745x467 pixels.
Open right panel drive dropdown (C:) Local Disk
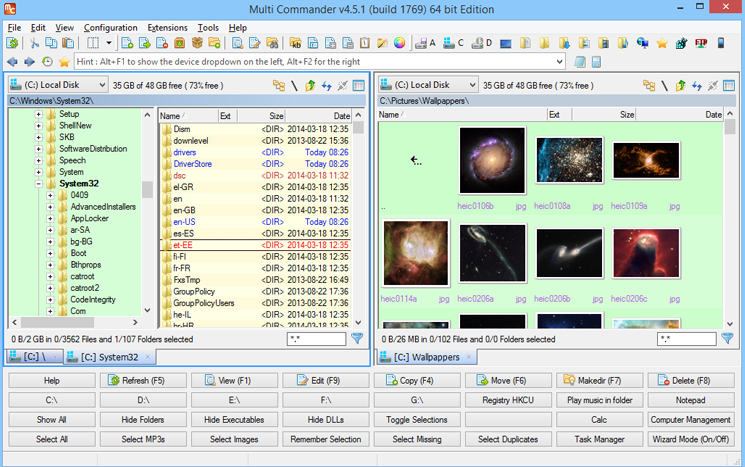tap(428, 85)
